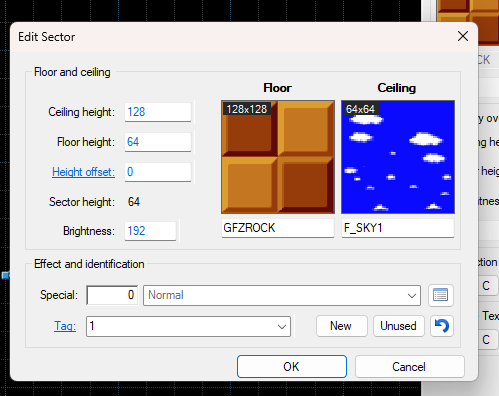
Task: Expand the Special effect Normal dropdown
Action: [412, 295]
